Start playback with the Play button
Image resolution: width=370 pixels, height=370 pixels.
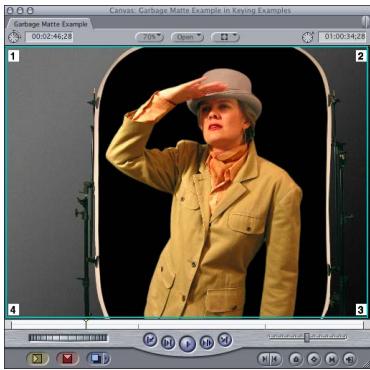[x=187, y=344]
